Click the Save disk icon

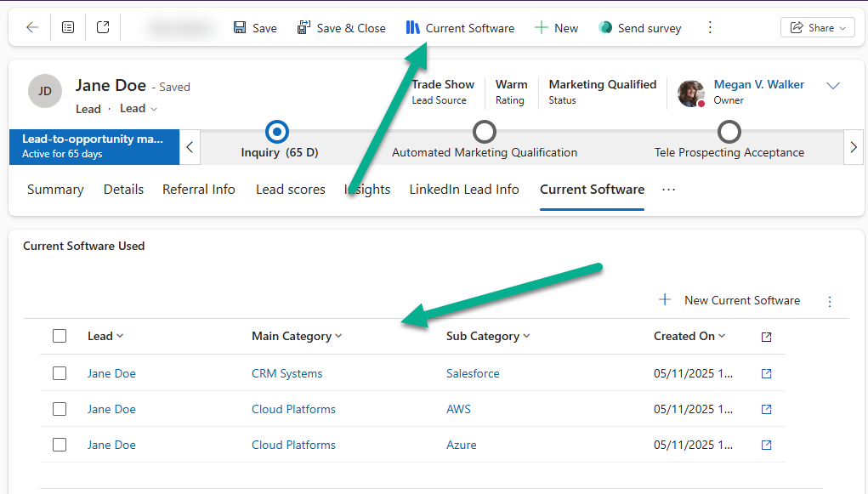tap(240, 28)
